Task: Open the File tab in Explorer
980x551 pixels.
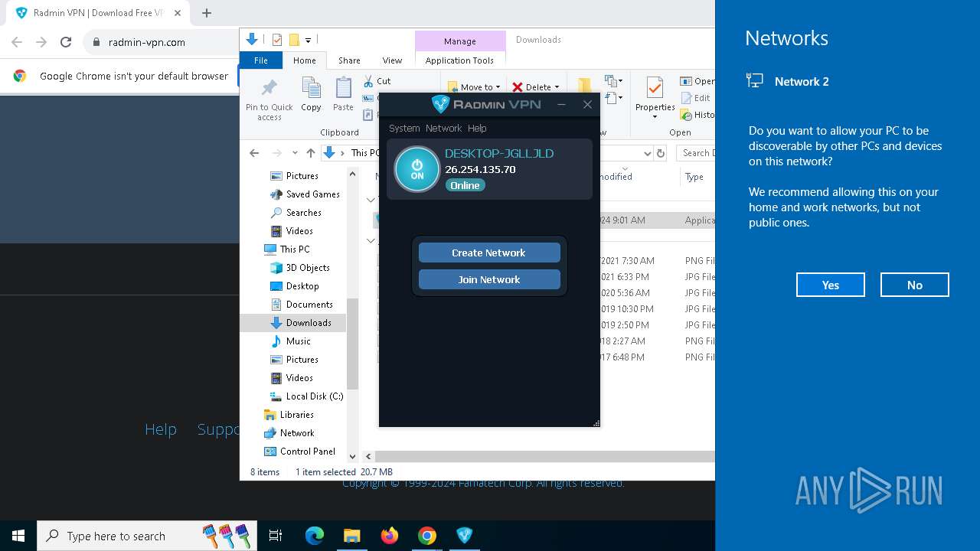Action: 261,60
